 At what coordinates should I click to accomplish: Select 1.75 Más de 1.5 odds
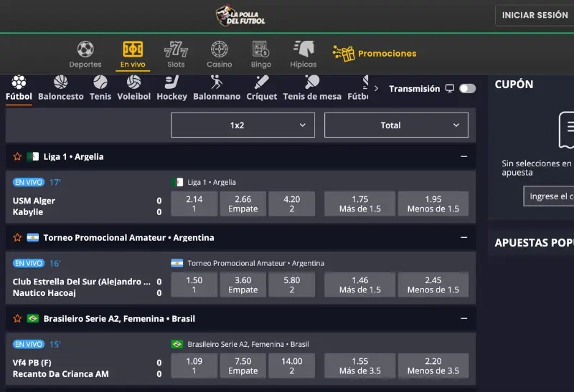click(360, 204)
